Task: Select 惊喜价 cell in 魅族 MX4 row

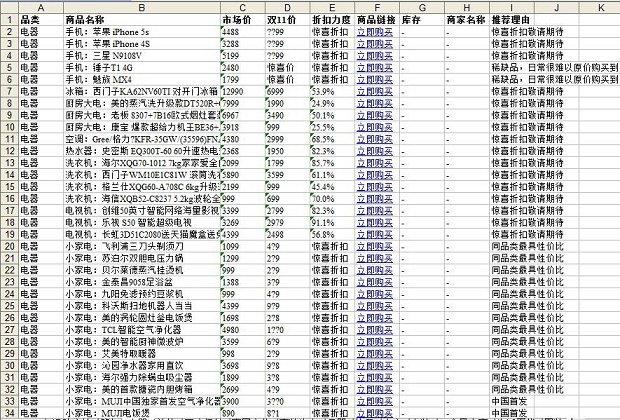Action: point(287,79)
